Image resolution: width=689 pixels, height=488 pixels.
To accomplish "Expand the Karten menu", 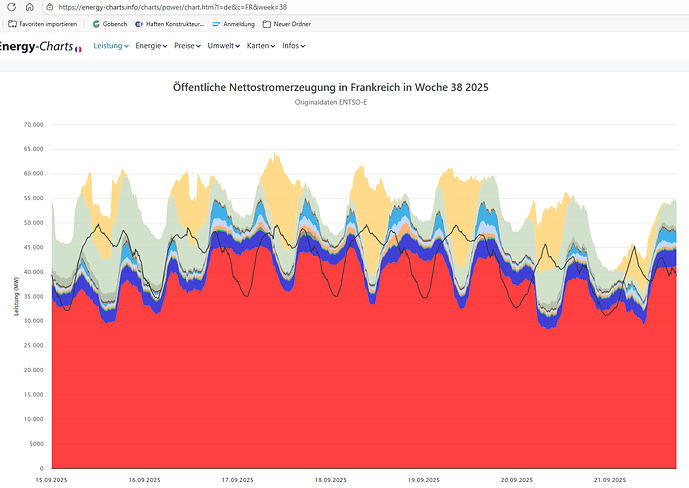I will pyautogui.click(x=261, y=46).
